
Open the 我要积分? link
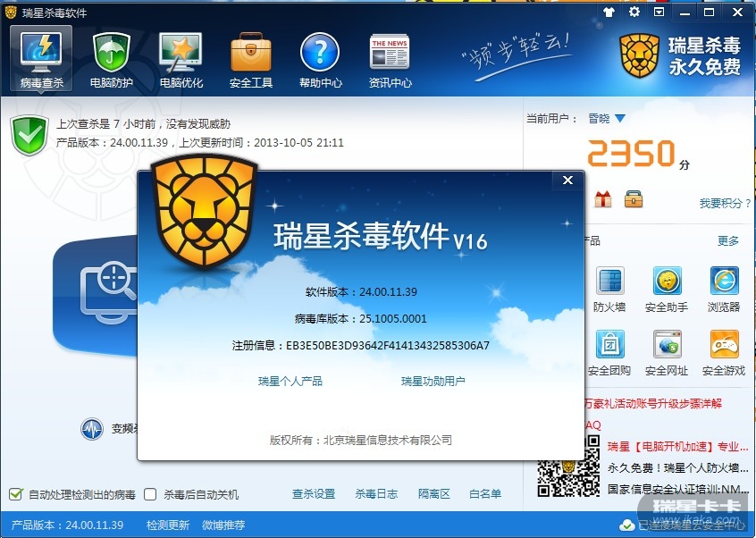coord(725,203)
